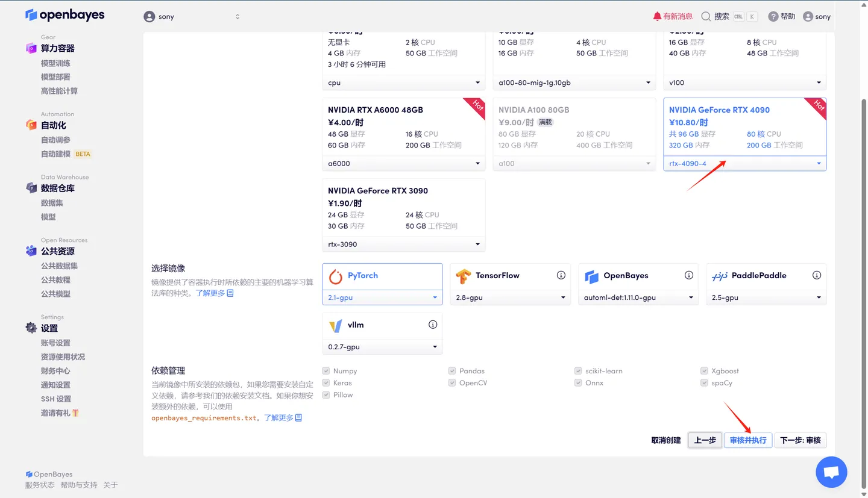The width and height of the screenshot is (868, 498).
Task: Click the small OpenBayes footer logo
Action: (x=29, y=475)
